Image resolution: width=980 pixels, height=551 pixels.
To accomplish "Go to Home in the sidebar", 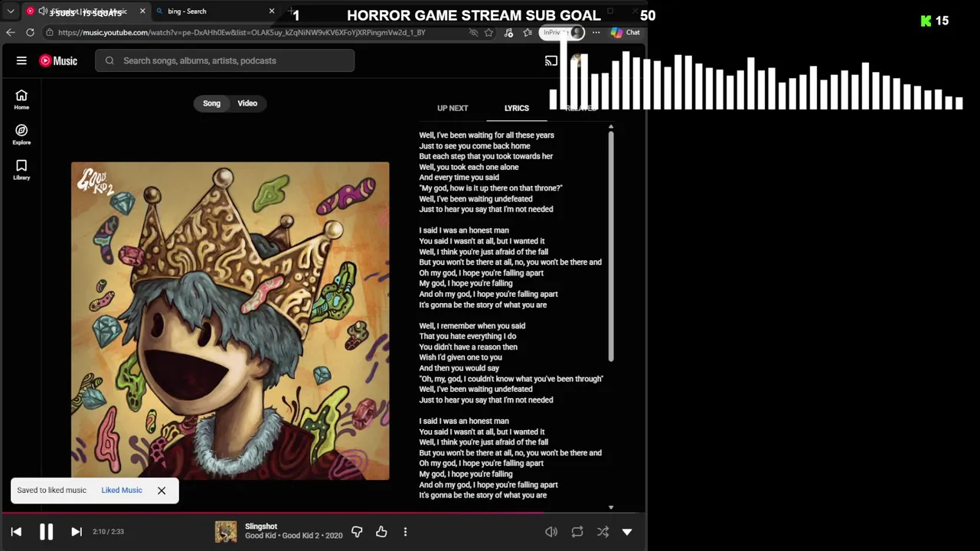I will [21, 99].
